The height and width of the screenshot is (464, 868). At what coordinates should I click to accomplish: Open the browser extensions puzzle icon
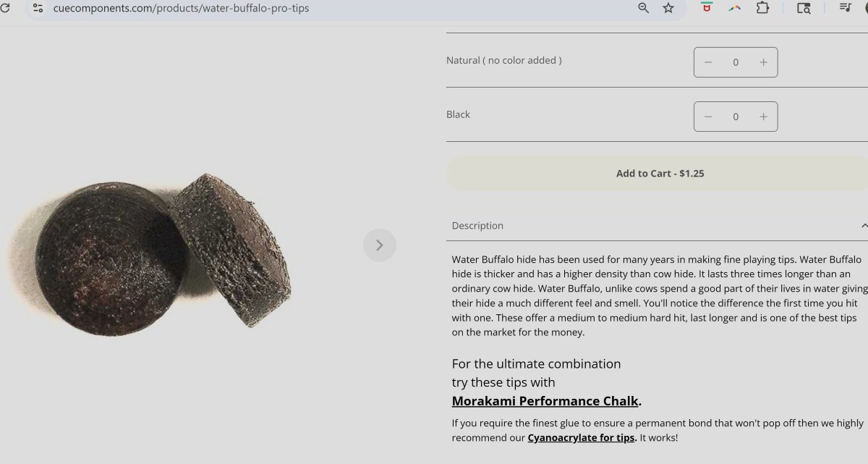(762, 8)
